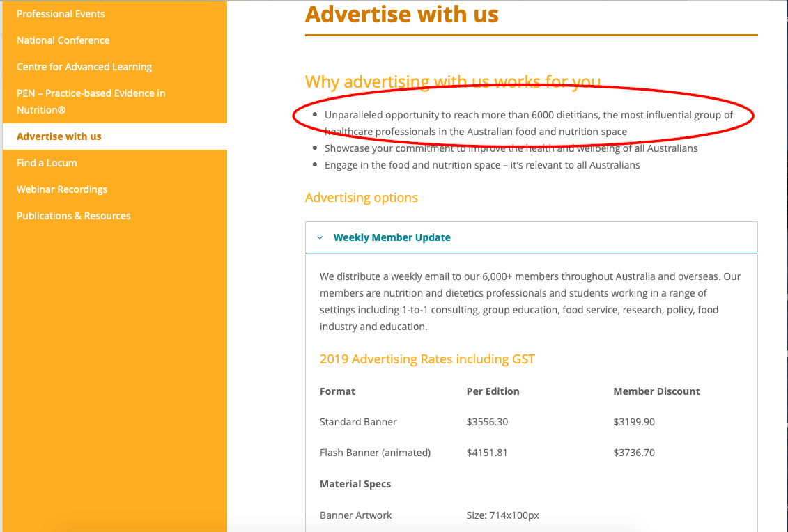
Task: Click the $3556.30 per edition price
Action: click(488, 422)
